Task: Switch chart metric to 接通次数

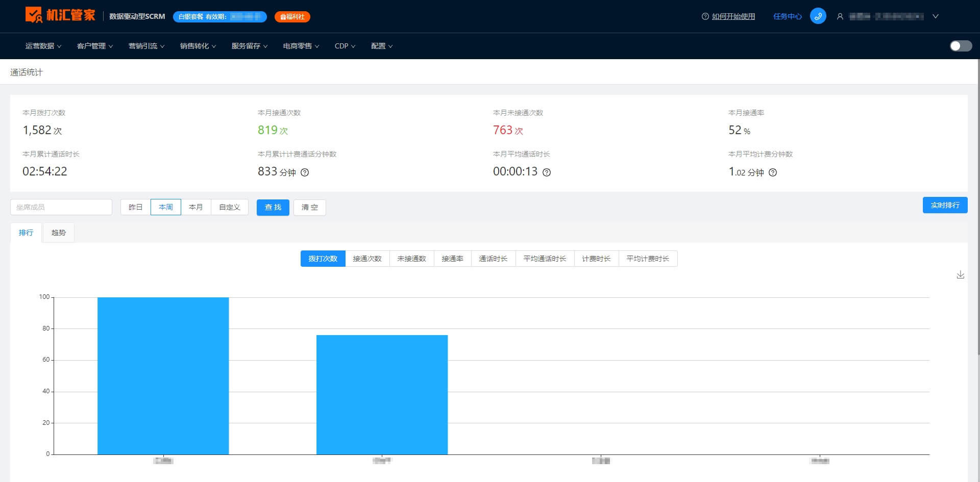Action: pyautogui.click(x=367, y=259)
